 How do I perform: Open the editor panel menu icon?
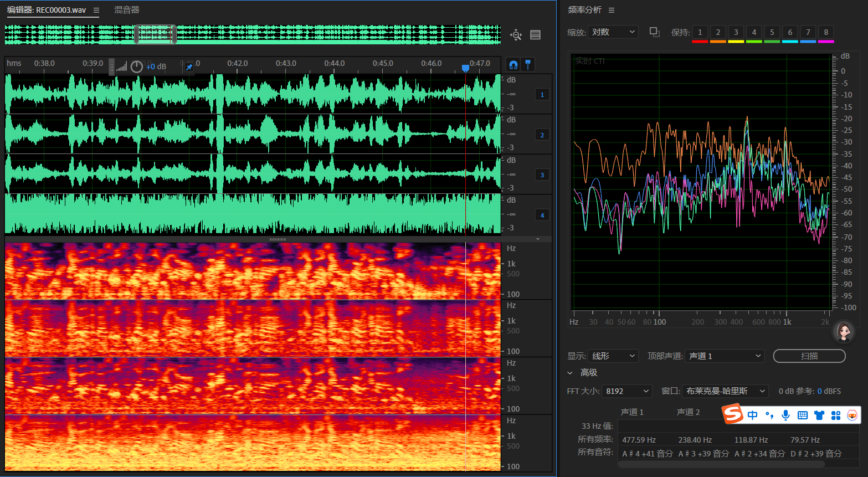click(96, 10)
